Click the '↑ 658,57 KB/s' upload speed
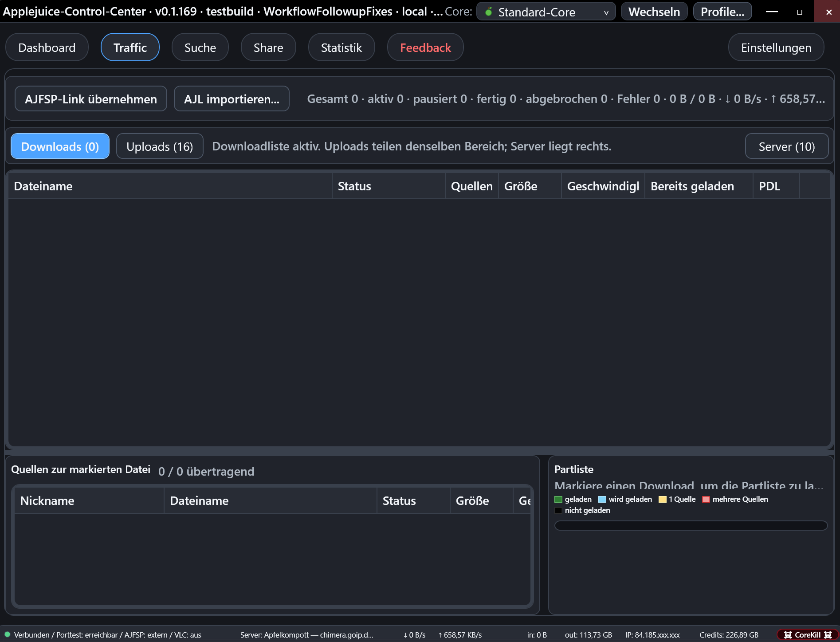The height and width of the screenshot is (642, 840). coord(460,635)
